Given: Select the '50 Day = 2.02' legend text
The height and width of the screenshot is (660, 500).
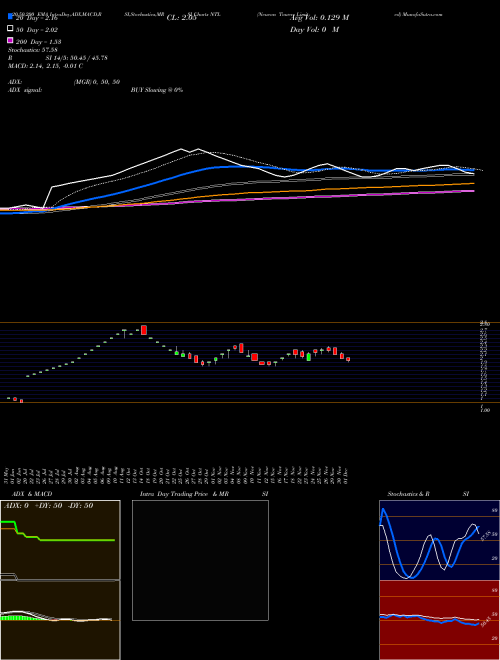Looking at the screenshot, I should tap(37, 30).
